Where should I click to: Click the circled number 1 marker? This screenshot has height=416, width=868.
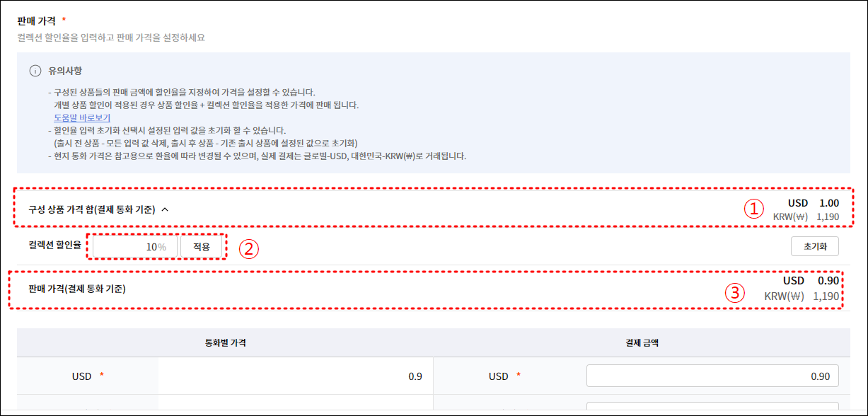coord(757,209)
